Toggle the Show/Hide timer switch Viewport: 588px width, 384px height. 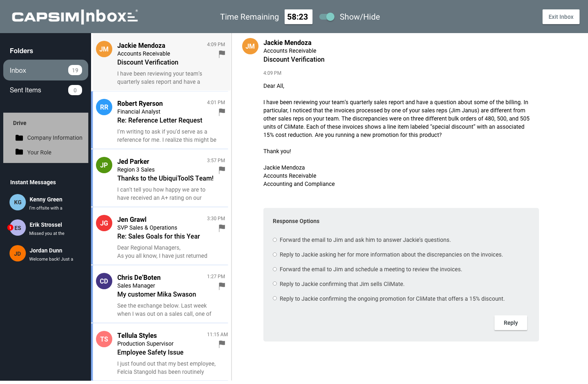(x=327, y=17)
